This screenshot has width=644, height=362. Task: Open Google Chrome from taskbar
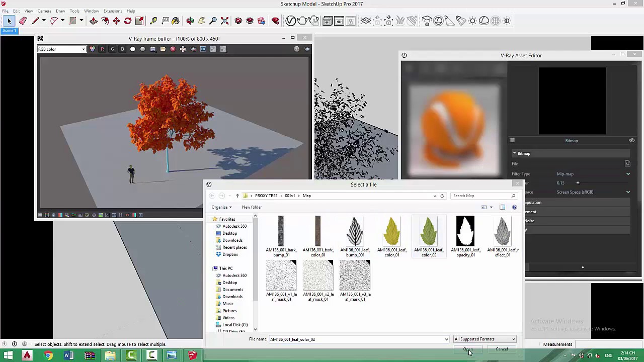(48, 355)
